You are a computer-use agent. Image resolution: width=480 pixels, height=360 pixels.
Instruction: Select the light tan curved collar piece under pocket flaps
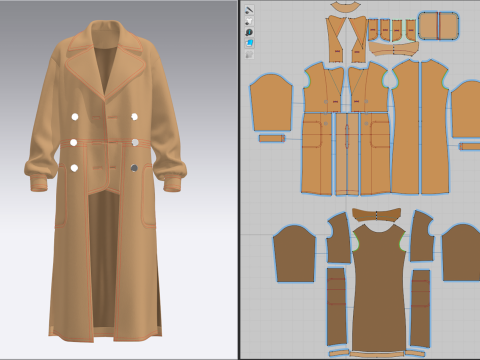[394, 49]
